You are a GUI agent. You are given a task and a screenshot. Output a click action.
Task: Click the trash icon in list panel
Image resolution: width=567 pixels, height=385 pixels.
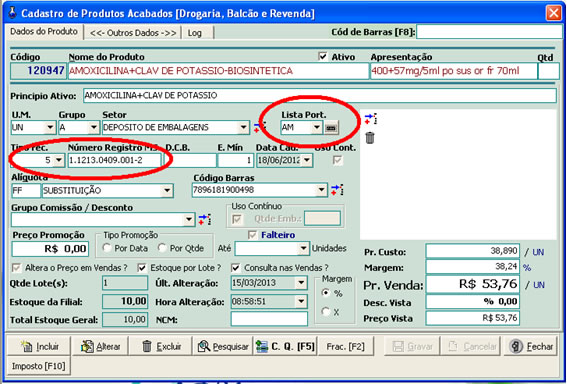[x=370, y=138]
